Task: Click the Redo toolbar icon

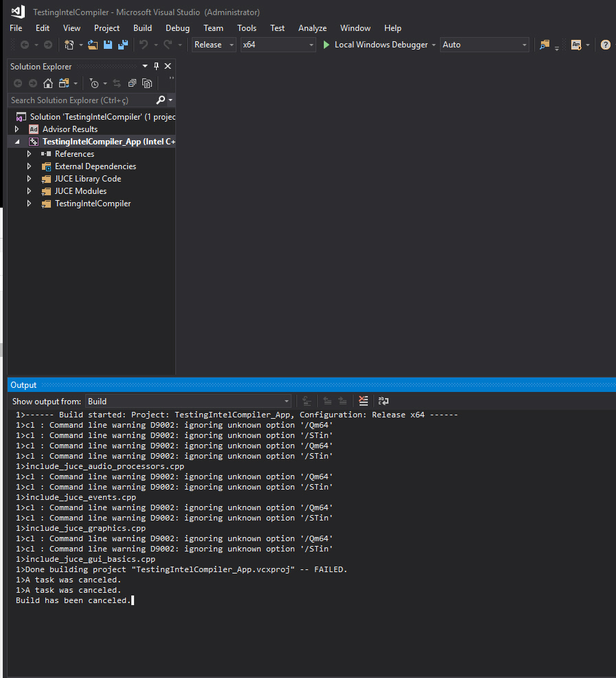Action: pyautogui.click(x=168, y=45)
